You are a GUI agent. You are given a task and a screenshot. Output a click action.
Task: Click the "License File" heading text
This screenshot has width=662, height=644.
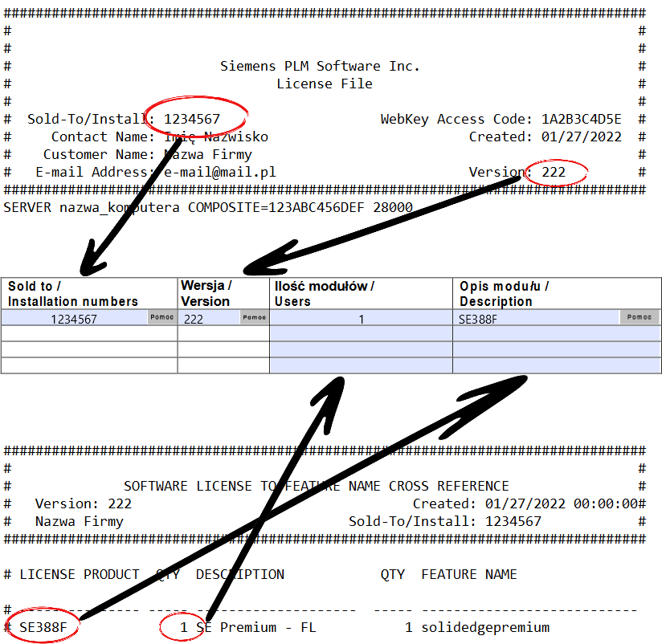point(325,84)
